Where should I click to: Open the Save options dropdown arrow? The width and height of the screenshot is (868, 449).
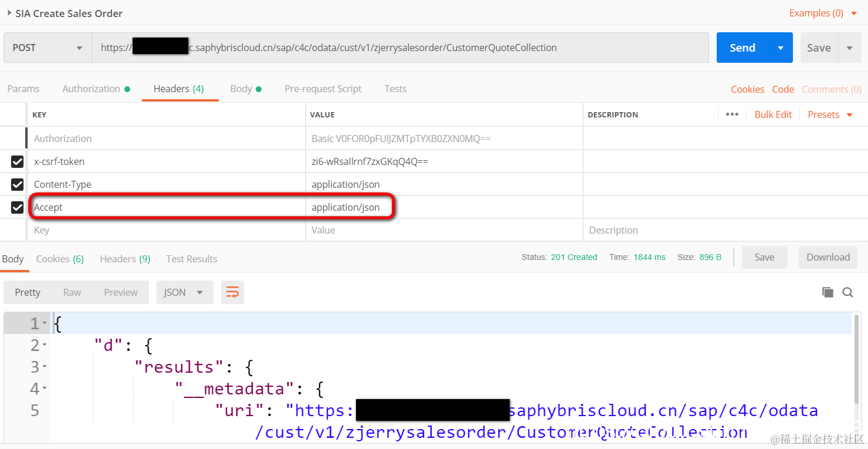pyautogui.click(x=849, y=48)
